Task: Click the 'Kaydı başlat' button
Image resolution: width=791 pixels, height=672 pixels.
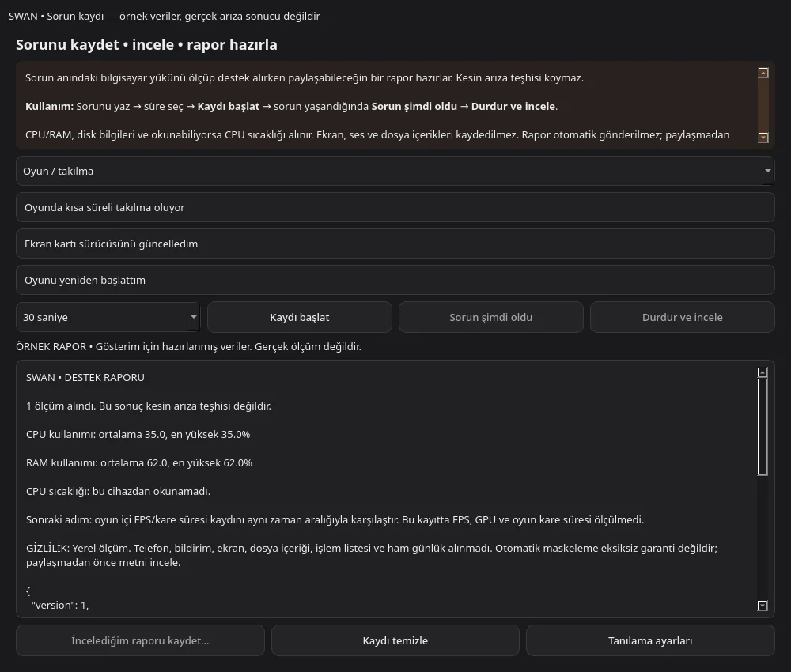Action: [300, 317]
